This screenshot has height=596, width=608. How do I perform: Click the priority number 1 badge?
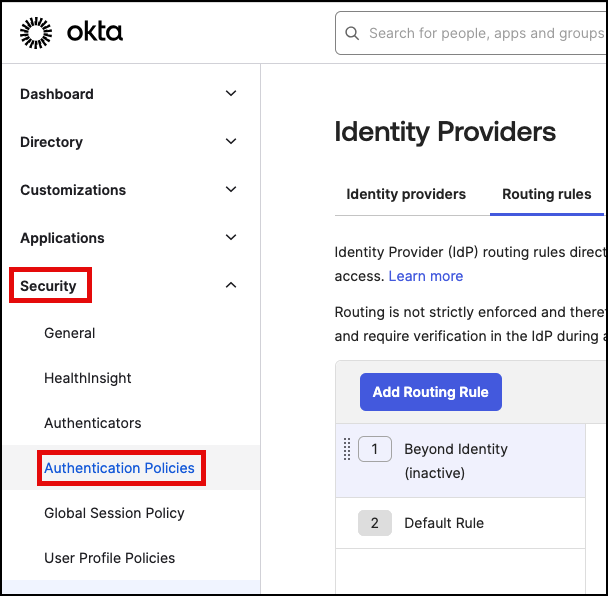[375, 450]
